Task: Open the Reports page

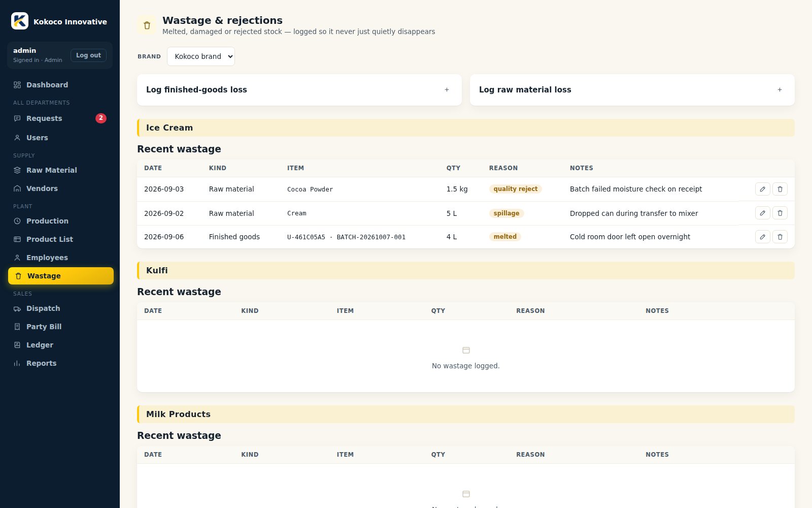Action: (60, 363)
